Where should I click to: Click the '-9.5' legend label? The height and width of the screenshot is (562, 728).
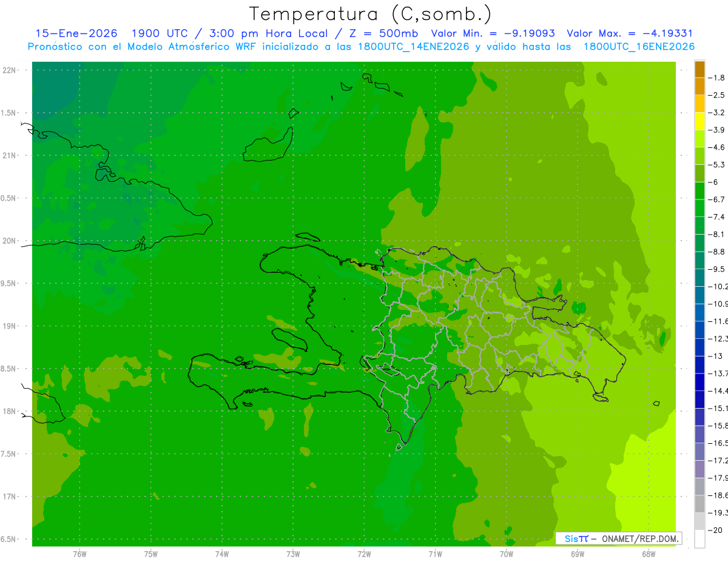click(718, 269)
